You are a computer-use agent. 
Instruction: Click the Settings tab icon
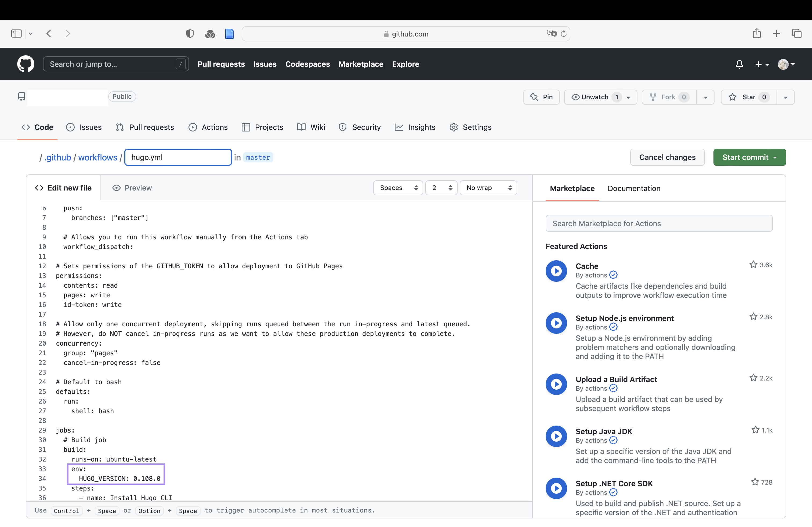coord(453,127)
